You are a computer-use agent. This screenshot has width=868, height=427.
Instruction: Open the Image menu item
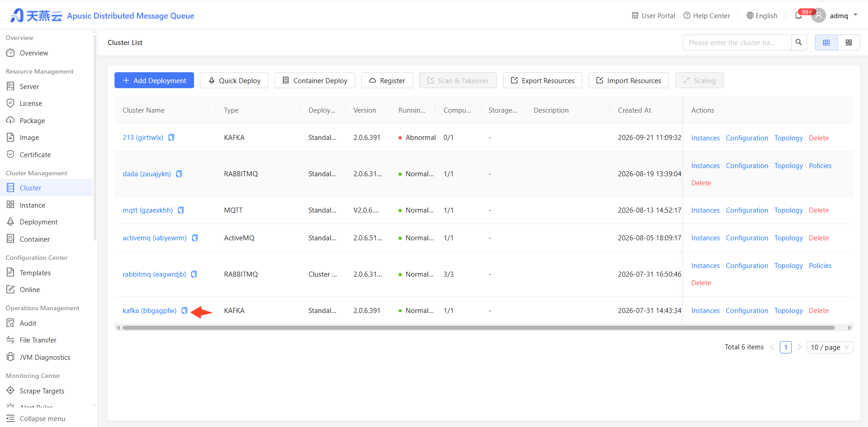click(x=46, y=137)
